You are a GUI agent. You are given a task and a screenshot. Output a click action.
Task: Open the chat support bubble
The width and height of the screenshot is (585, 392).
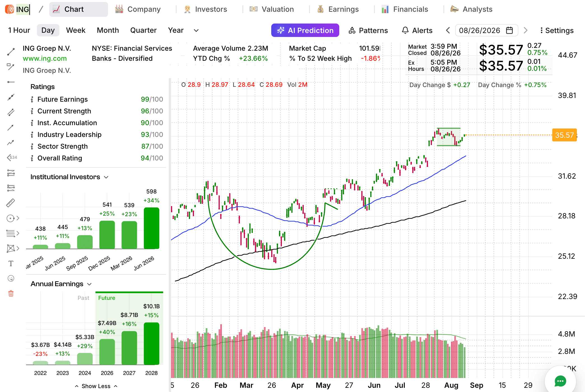(x=560, y=381)
